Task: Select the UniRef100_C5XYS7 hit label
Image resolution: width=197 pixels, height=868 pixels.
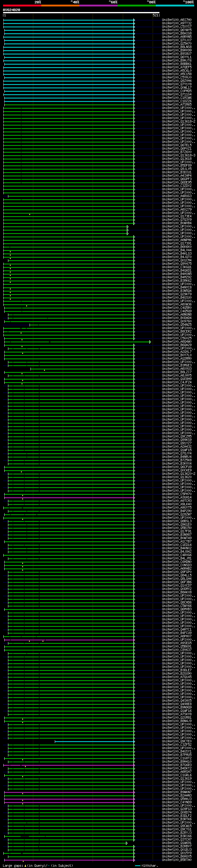Action: [x=177, y=26]
